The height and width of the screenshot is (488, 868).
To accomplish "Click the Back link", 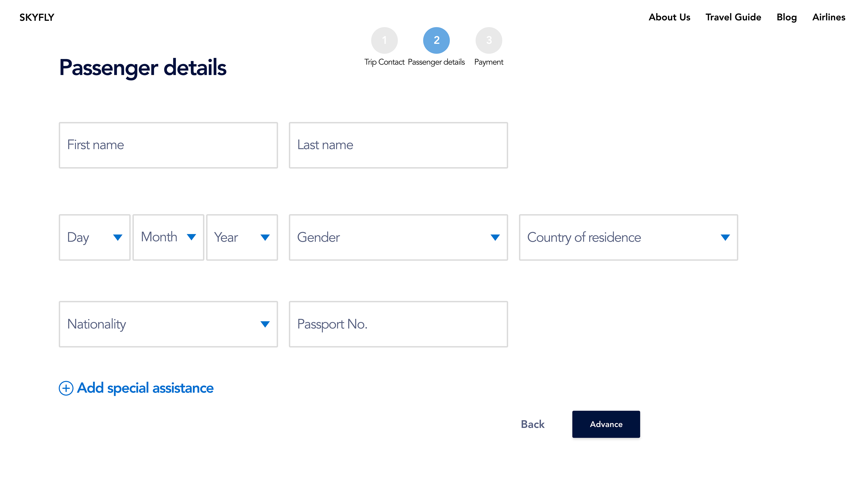I will (532, 424).
